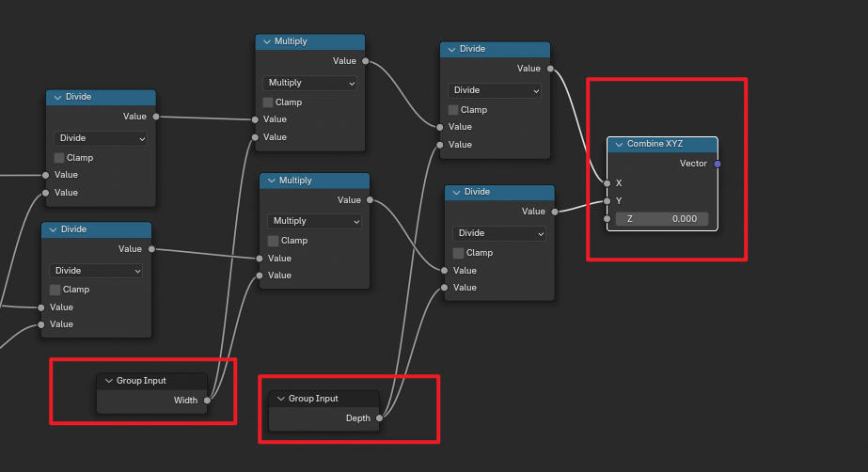Viewport: 868px width, 472px height.
Task: Click the lower Multiply node's Value output socket
Action: [370, 199]
